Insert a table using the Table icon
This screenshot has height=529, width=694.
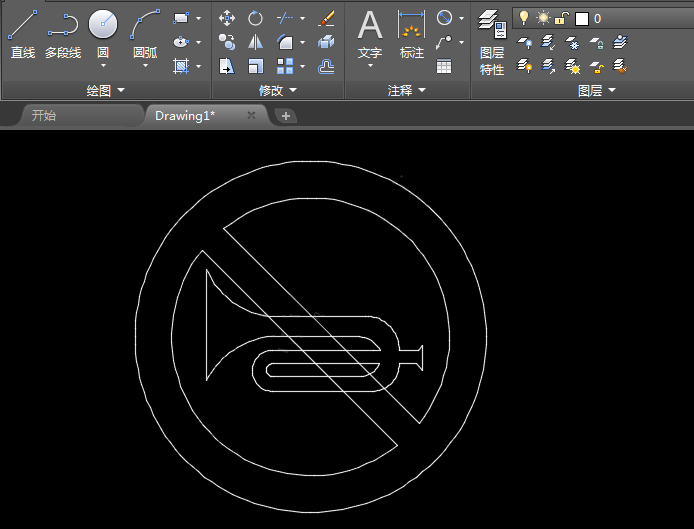[x=444, y=66]
